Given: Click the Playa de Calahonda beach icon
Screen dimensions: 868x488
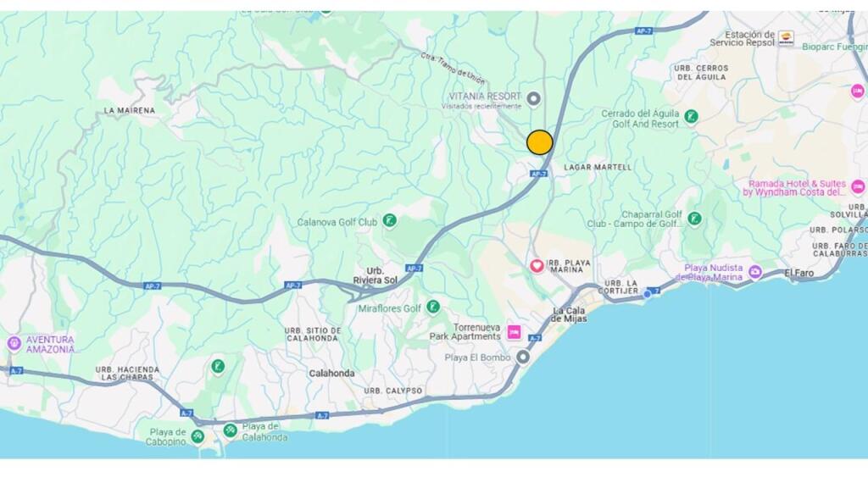Looking at the screenshot, I should click(231, 430).
